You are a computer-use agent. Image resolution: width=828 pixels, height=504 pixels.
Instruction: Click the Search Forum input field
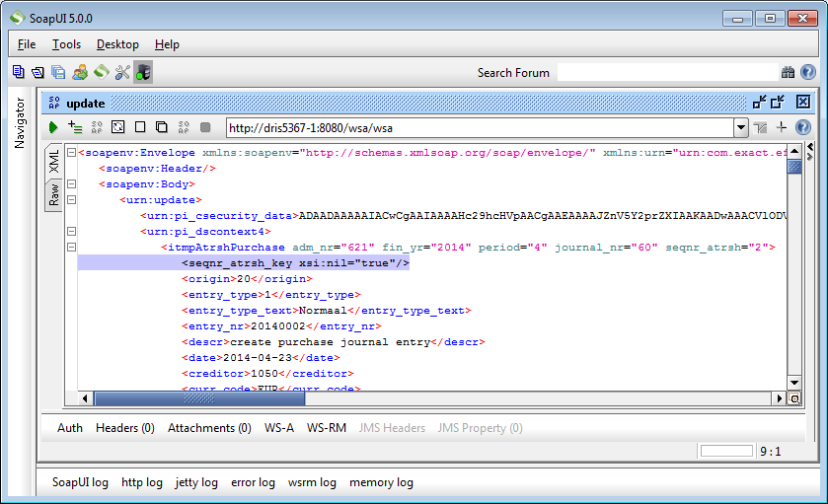[667, 72]
